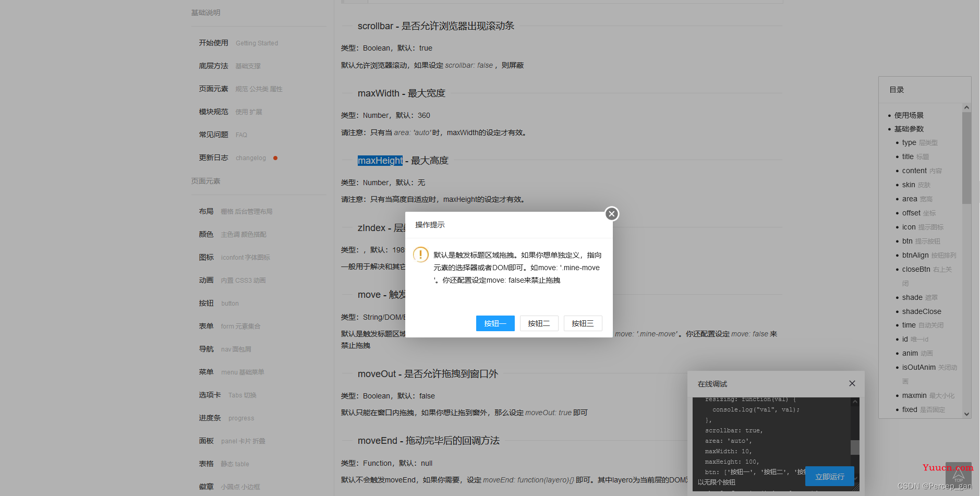Open 底层方法 基础支撑 page
980x496 pixels.
[229, 66]
